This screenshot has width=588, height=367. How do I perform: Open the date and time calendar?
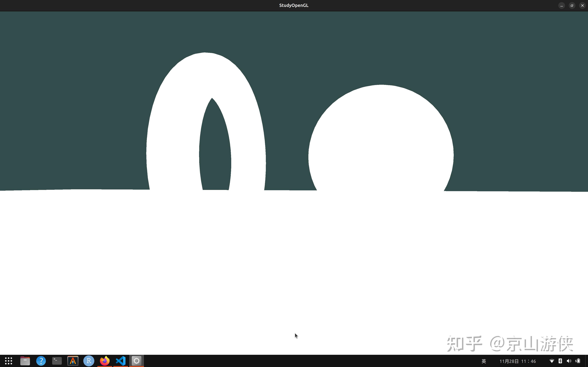(x=518, y=361)
